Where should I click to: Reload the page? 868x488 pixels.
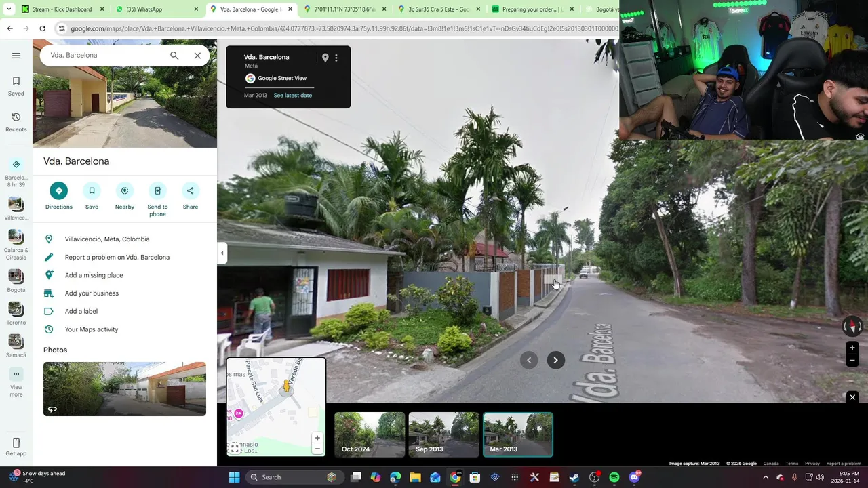point(42,28)
